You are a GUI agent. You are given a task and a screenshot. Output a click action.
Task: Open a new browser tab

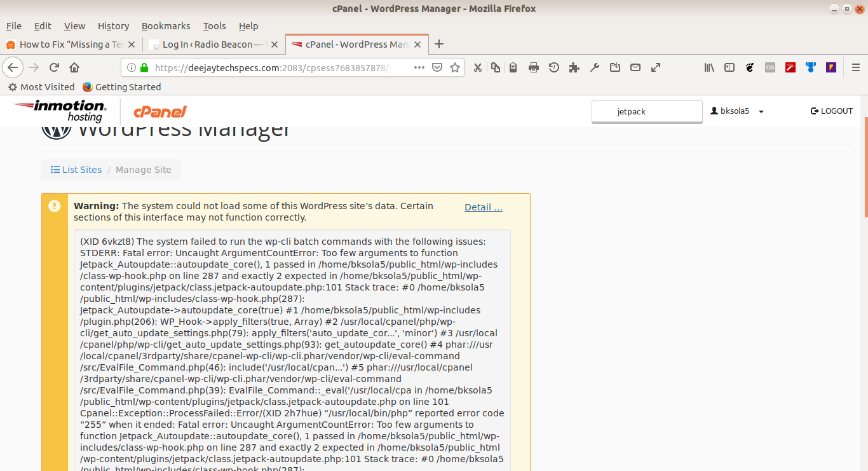438,44
